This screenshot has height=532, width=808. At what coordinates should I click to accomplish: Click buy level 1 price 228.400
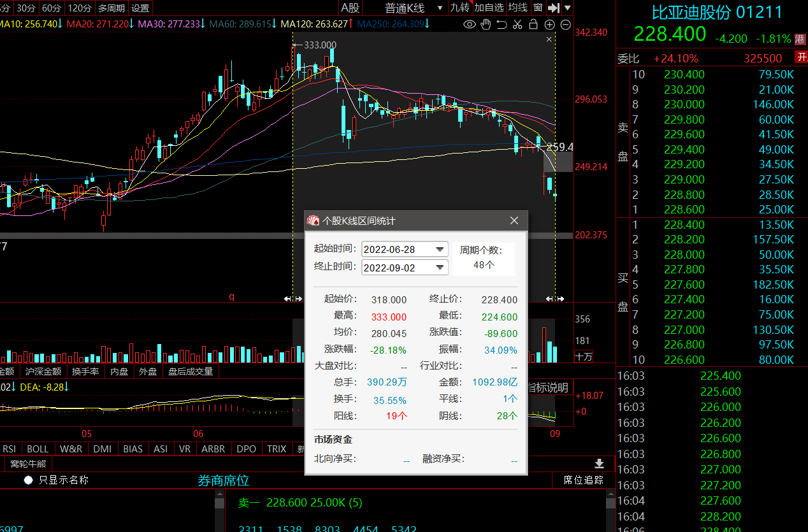tap(684, 225)
